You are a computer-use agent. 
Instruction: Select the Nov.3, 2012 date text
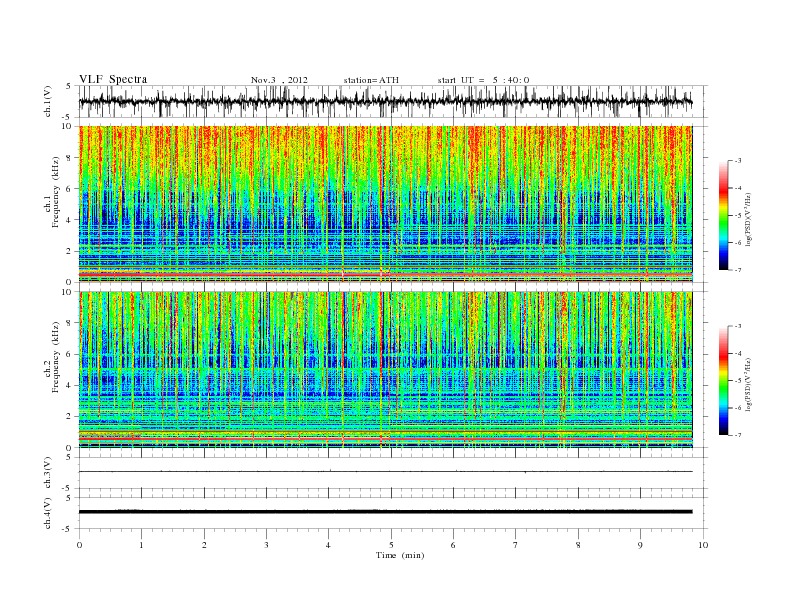(x=279, y=80)
